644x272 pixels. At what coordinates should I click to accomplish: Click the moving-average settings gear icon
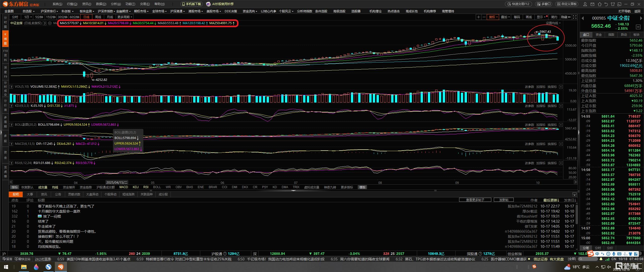coord(50,23)
